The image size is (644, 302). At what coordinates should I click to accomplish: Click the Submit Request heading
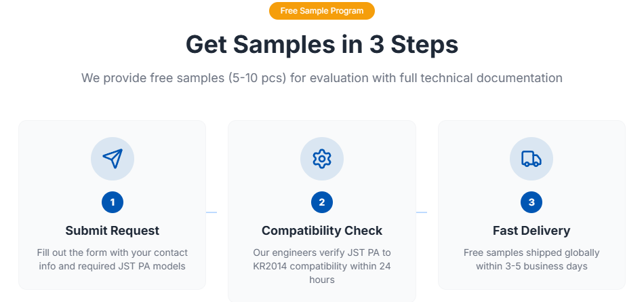113,231
